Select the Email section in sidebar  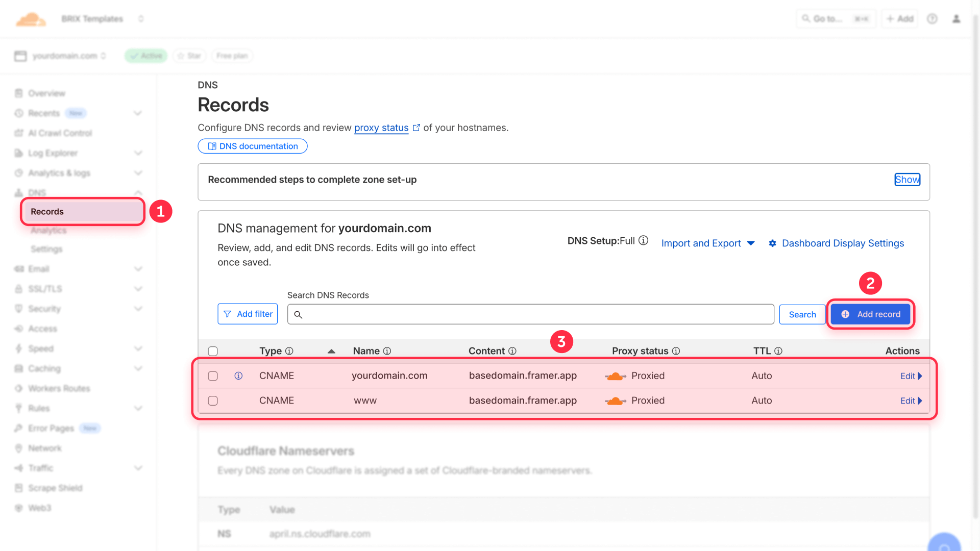coord(38,269)
